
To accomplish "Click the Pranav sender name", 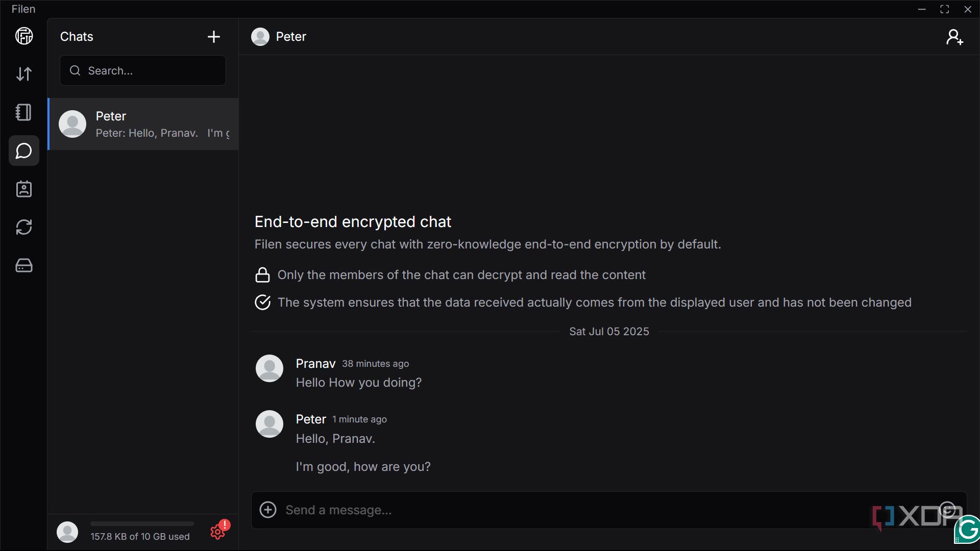I will pyautogui.click(x=315, y=363).
